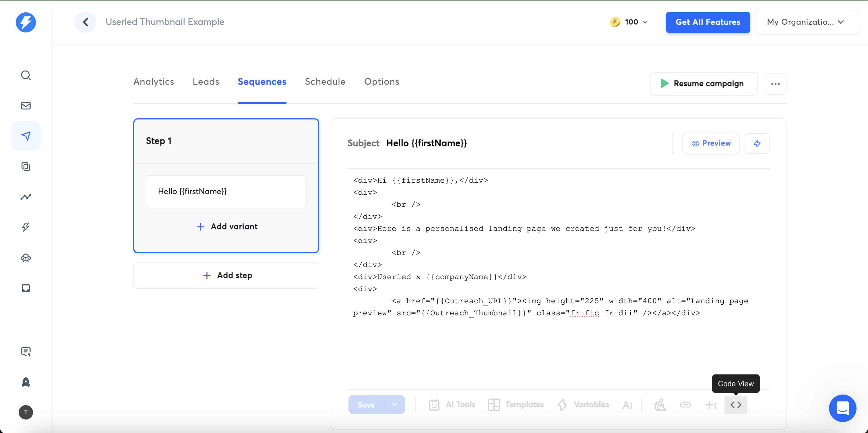Expand the 100 credits dropdown
Image resolution: width=868 pixels, height=433 pixels.
tap(629, 22)
